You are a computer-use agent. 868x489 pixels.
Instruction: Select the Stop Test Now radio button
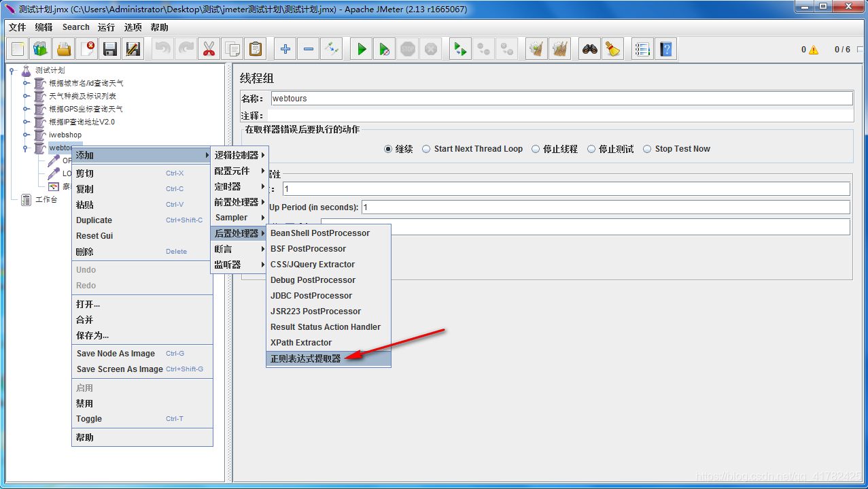(647, 149)
